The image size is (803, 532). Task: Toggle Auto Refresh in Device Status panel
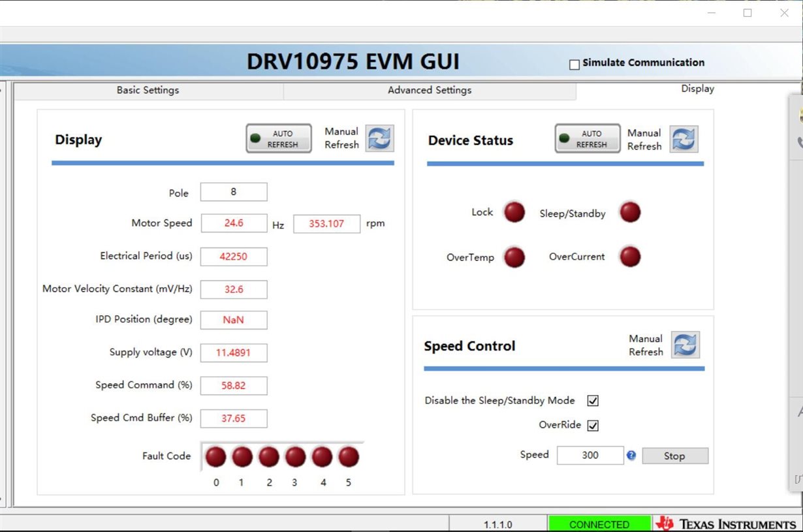pos(588,138)
